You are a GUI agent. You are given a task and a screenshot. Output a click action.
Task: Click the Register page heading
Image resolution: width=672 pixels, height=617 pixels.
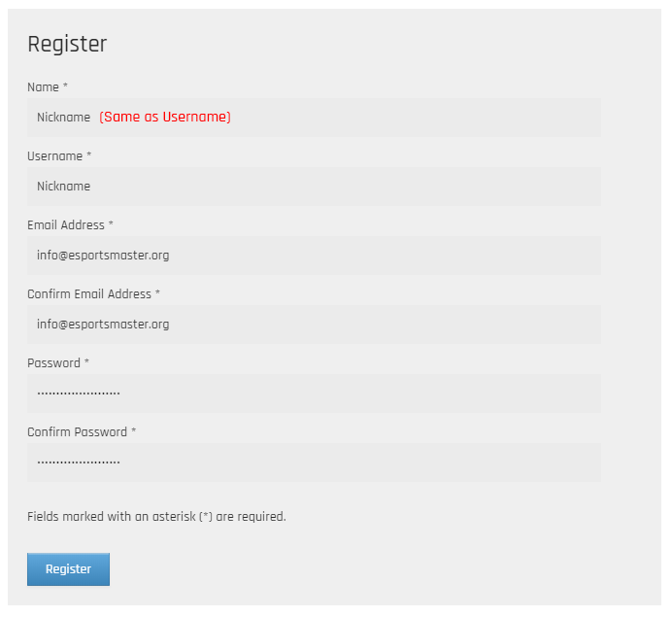[x=67, y=44]
